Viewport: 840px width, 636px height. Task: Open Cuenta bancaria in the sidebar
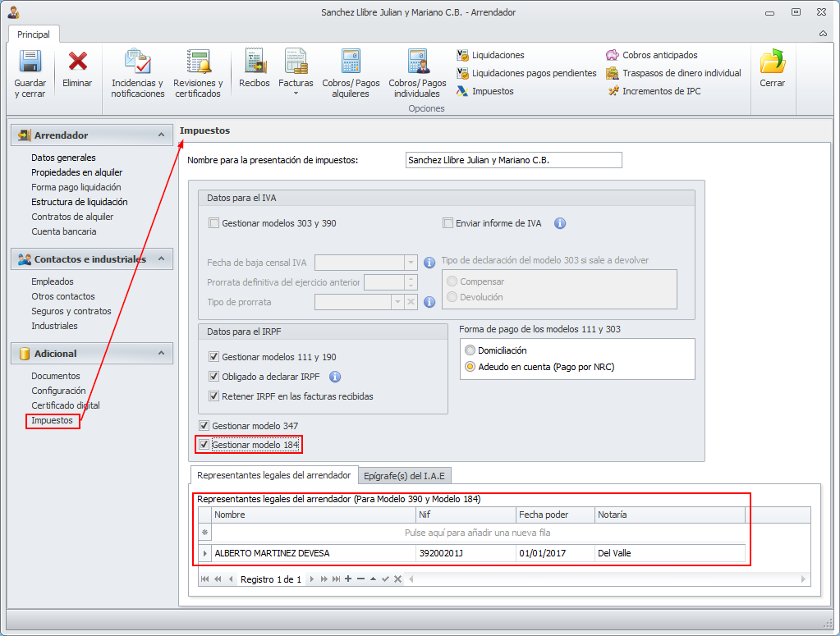[x=64, y=231]
